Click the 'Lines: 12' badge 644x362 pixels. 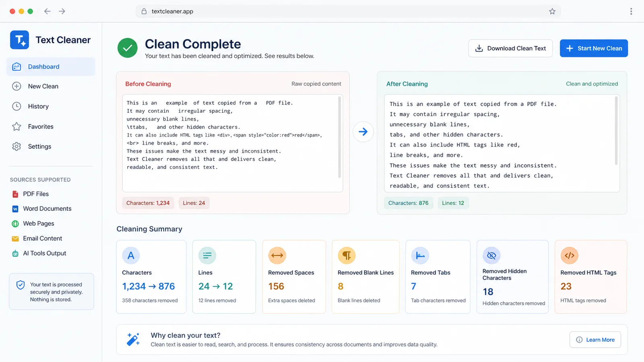click(453, 203)
